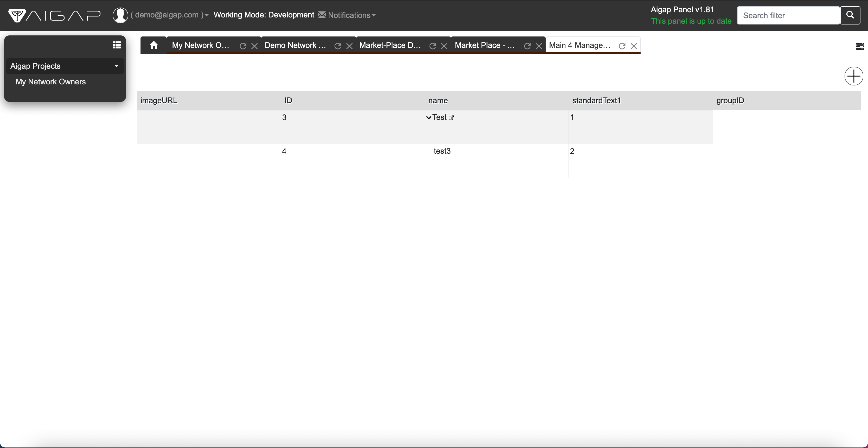
Task: Open the demo@aigap.com account dropdown
Action: pos(169,15)
